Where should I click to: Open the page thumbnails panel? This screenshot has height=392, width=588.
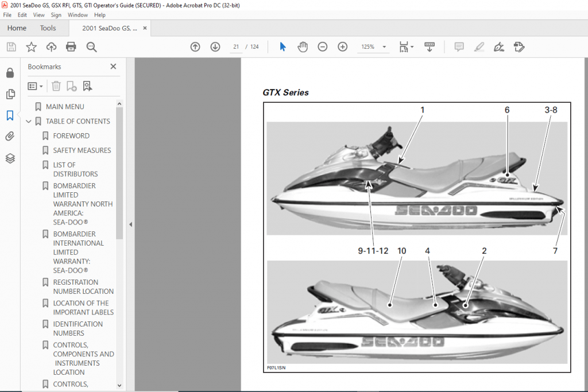pyautogui.click(x=10, y=94)
